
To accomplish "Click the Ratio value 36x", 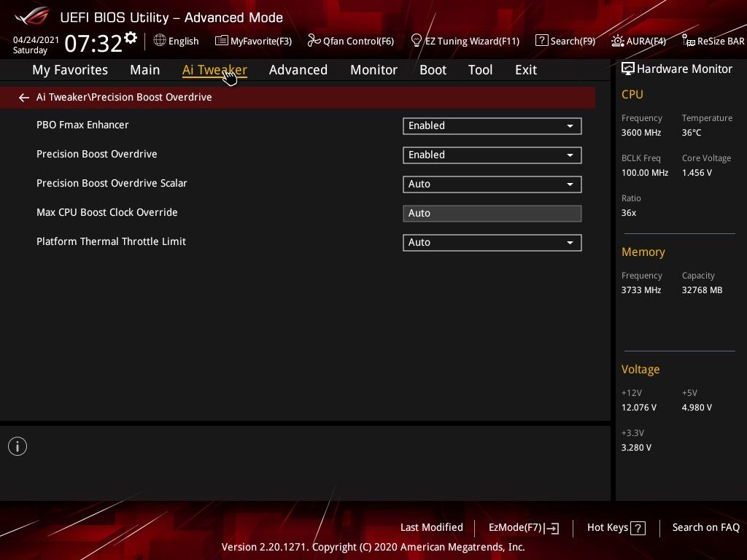I will click(x=628, y=213).
